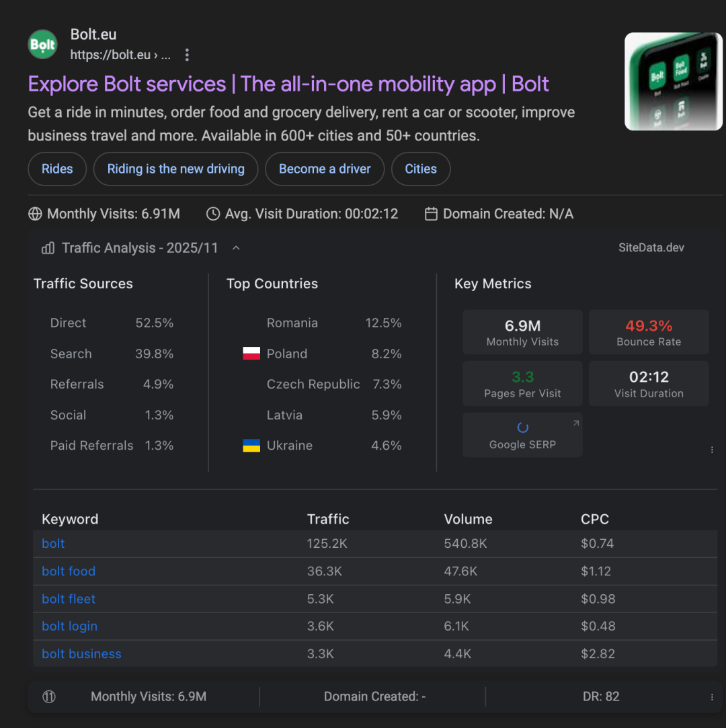This screenshot has width=726, height=728.
Task: Click the $2.82 CPC value
Action: point(598,653)
